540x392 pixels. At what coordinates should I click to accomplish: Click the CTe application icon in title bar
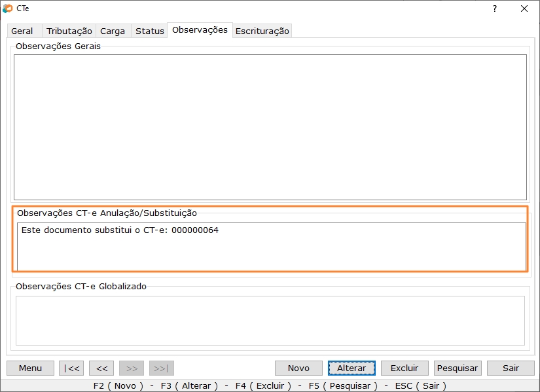pyautogui.click(x=8, y=9)
